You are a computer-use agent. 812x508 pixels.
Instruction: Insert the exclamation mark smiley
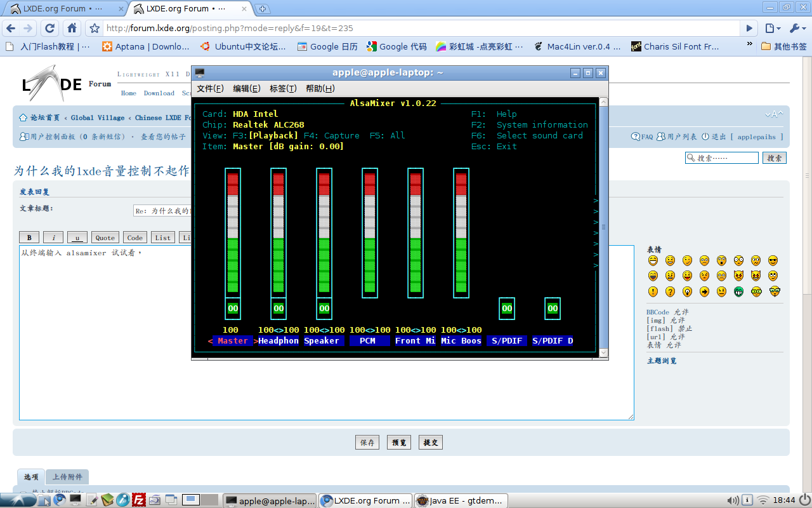pyautogui.click(x=653, y=292)
